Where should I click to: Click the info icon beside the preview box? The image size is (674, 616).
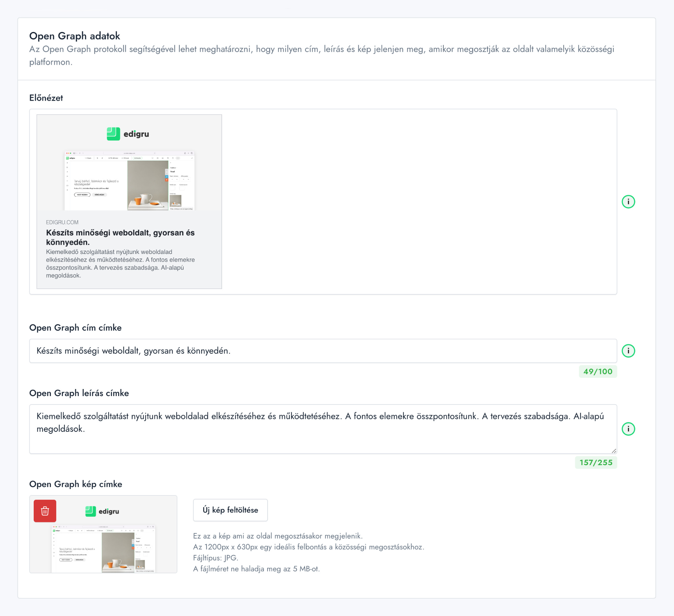pyautogui.click(x=628, y=202)
